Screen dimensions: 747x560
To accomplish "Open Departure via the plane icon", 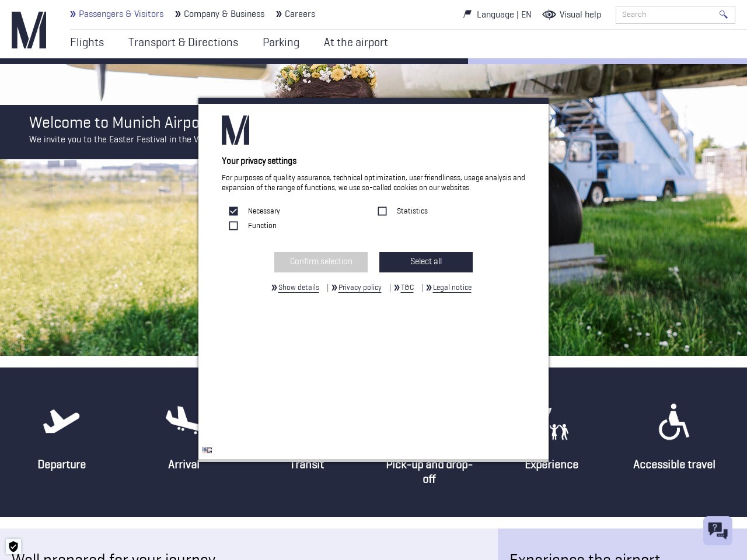I will 61,421.
